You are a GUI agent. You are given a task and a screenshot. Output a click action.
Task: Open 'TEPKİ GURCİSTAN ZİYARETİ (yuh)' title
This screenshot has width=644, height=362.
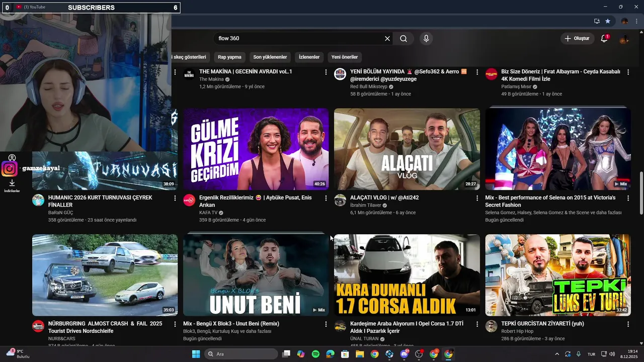542,324
